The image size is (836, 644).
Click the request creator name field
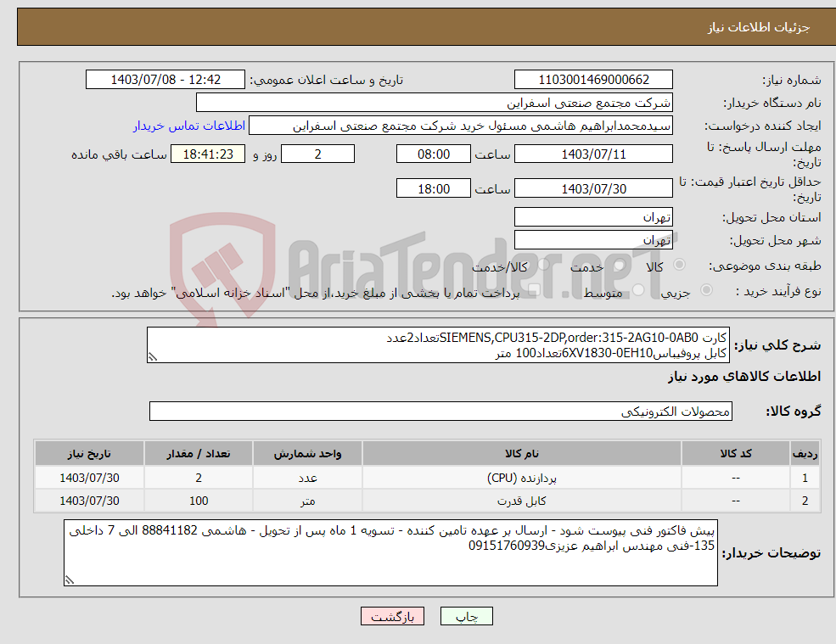(x=461, y=126)
